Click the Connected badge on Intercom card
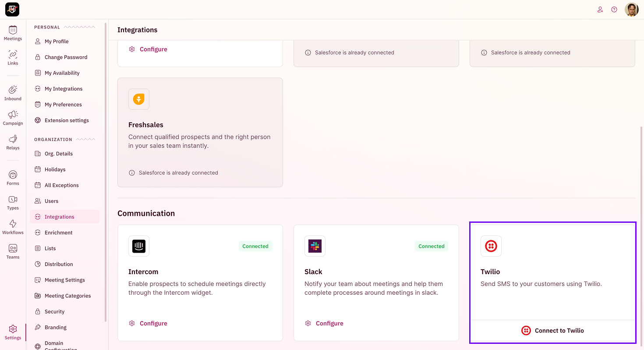The image size is (644, 350). click(255, 246)
